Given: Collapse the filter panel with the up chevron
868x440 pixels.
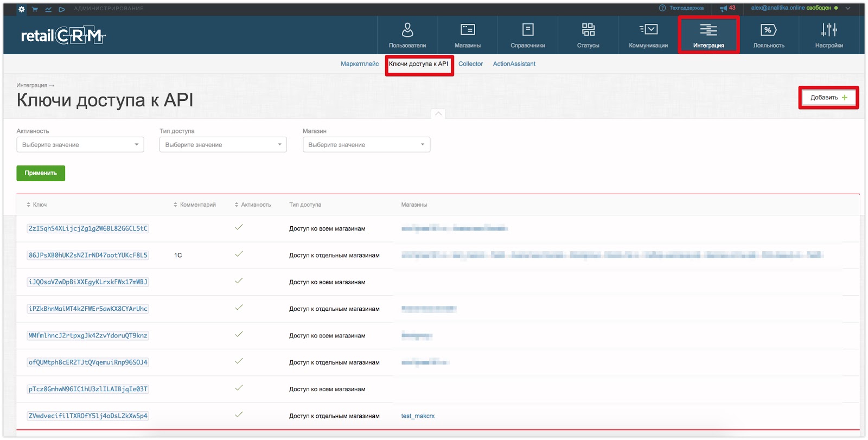Looking at the screenshot, I should tap(438, 113).
